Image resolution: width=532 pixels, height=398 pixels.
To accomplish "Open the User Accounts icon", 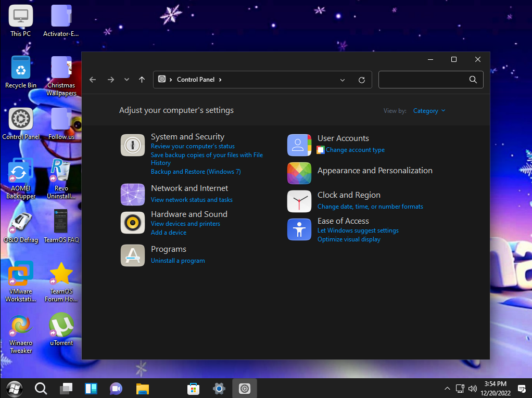I will [299, 145].
